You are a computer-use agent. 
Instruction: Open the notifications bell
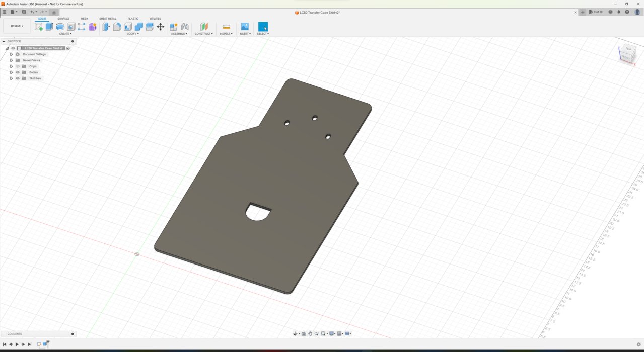tap(619, 12)
